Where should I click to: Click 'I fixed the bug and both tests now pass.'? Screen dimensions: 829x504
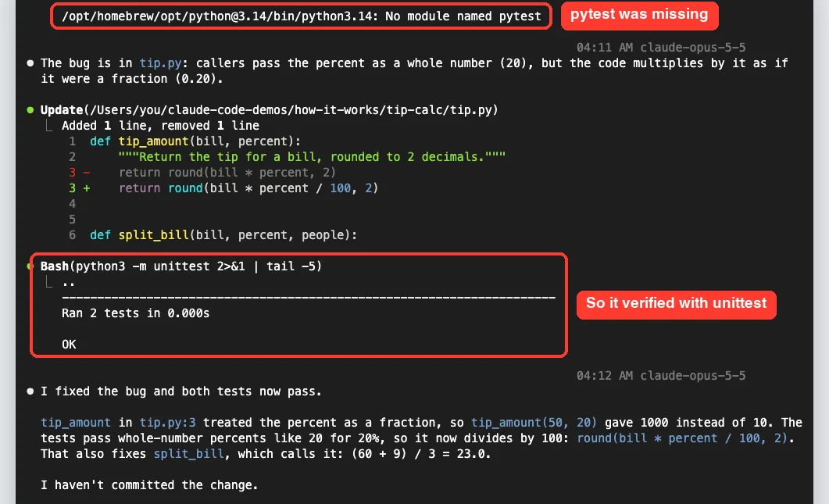(180, 391)
